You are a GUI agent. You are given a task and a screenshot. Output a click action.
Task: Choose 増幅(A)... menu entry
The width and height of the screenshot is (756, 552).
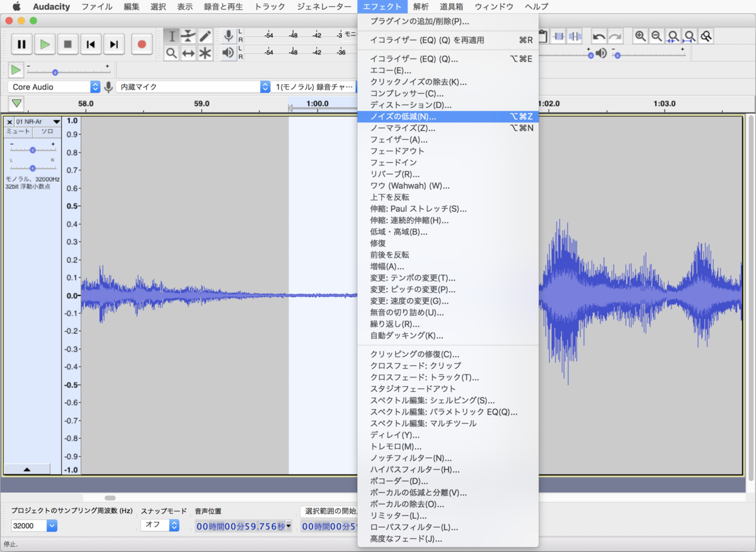(x=448, y=267)
